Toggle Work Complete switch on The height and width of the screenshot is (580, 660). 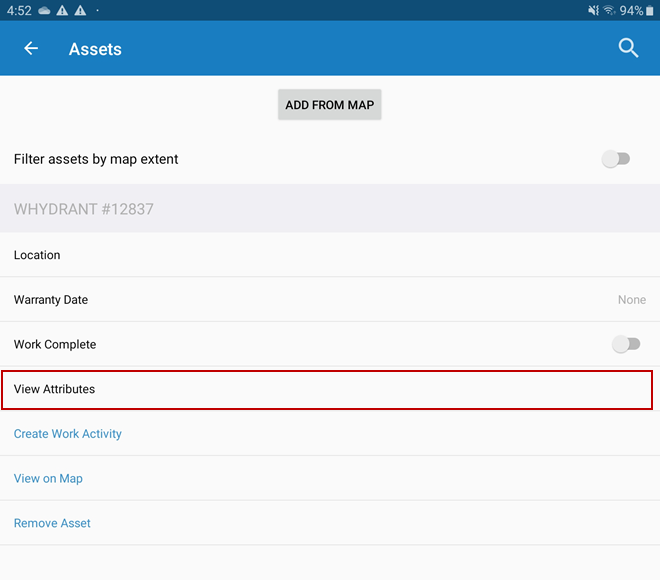(626, 344)
